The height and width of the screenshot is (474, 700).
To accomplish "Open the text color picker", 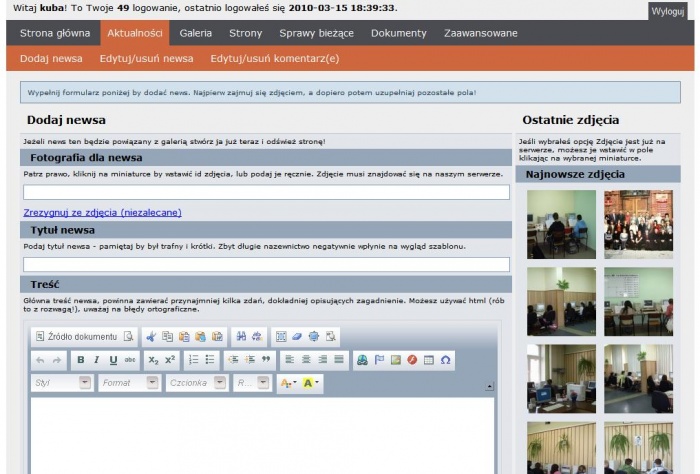I will pos(288,383).
